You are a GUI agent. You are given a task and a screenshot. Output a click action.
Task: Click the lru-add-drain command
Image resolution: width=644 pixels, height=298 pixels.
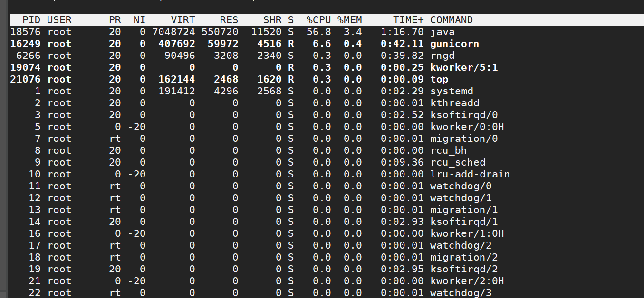(470, 174)
